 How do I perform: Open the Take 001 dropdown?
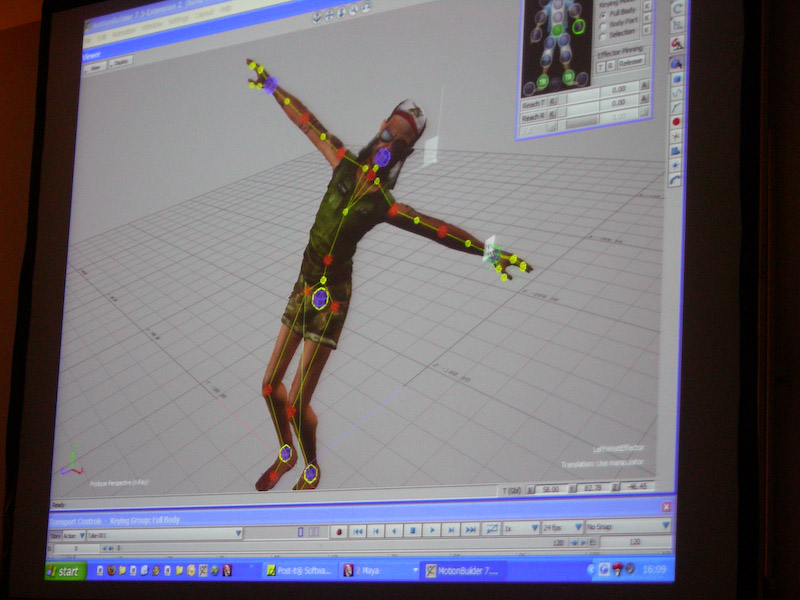point(164,535)
